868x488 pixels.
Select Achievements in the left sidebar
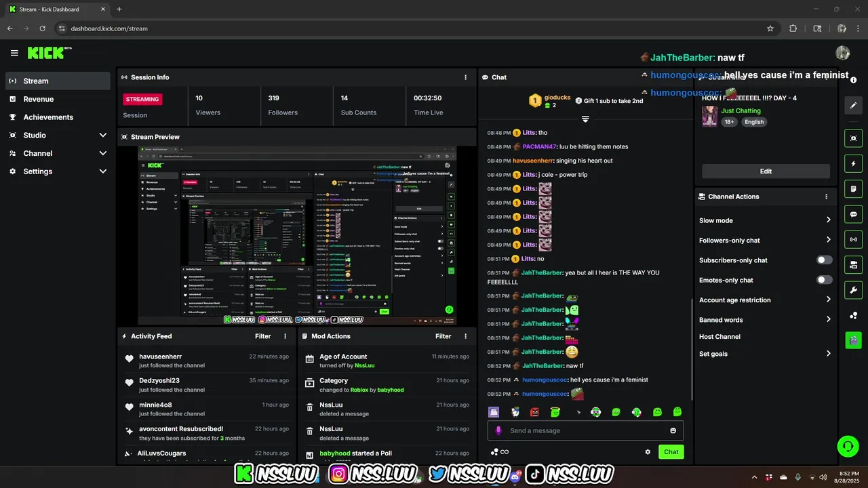pos(57,117)
